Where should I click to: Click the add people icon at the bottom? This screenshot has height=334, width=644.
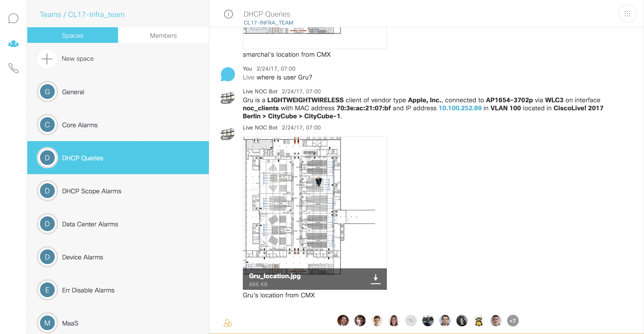coord(227,323)
